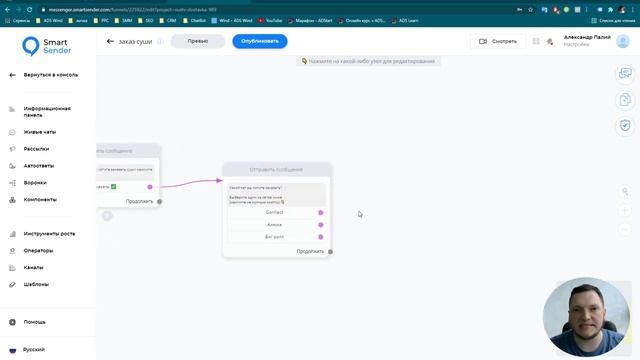Click the connector dot of second reply button
The width and height of the screenshot is (640, 360).
point(321,225)
